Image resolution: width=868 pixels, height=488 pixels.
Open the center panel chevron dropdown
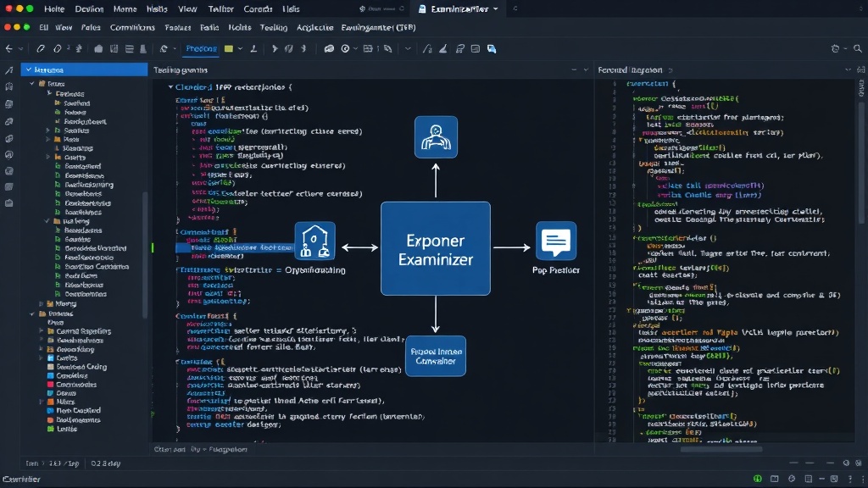(x=587, y=69)
